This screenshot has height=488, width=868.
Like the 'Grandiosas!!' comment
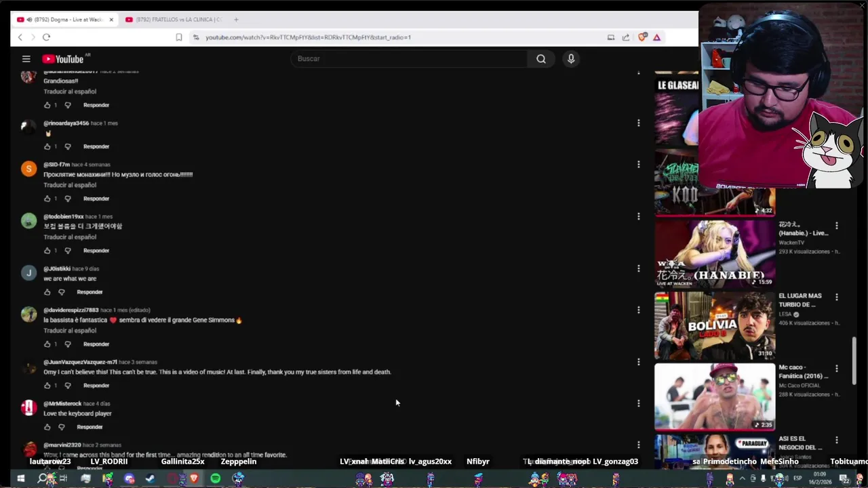[x=47, y=105]
